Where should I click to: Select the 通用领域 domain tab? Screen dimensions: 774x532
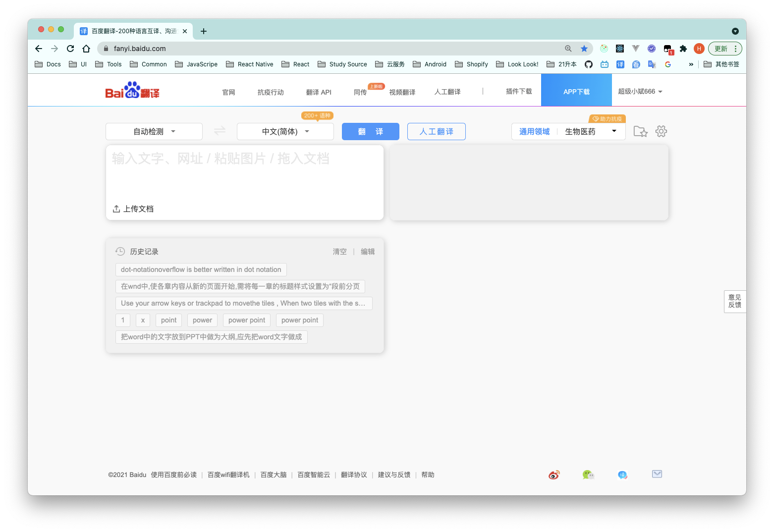click(534, 131)
